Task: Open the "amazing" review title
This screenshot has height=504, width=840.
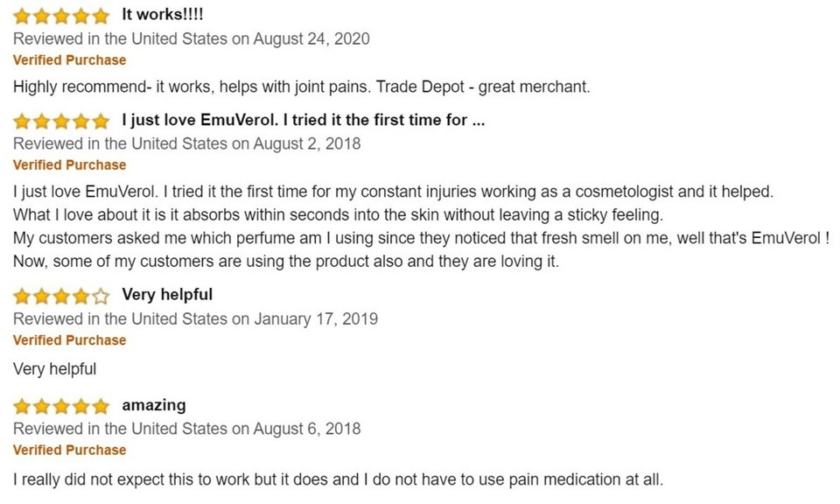Action: tap(154, 405)
